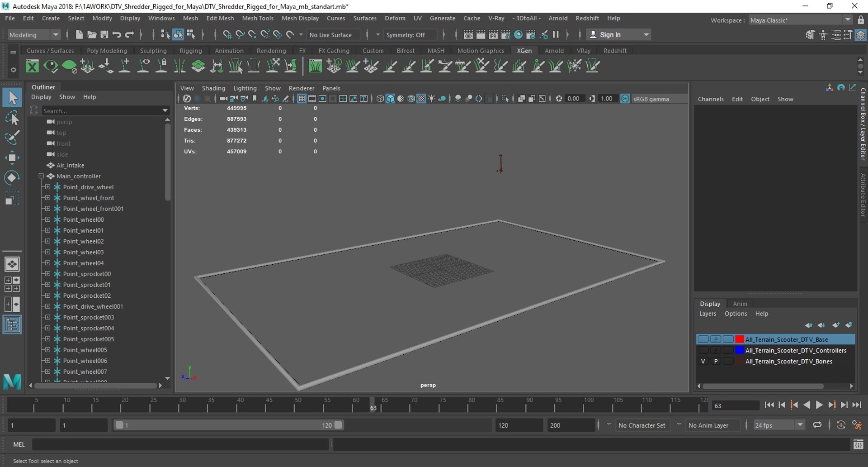
Task: Toggle the viewport grid icon
Action: click(x=302, y=99)
